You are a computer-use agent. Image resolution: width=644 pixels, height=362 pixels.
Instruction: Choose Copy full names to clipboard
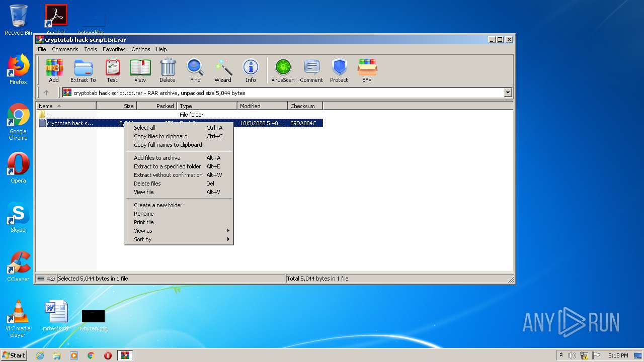(179, 145)
